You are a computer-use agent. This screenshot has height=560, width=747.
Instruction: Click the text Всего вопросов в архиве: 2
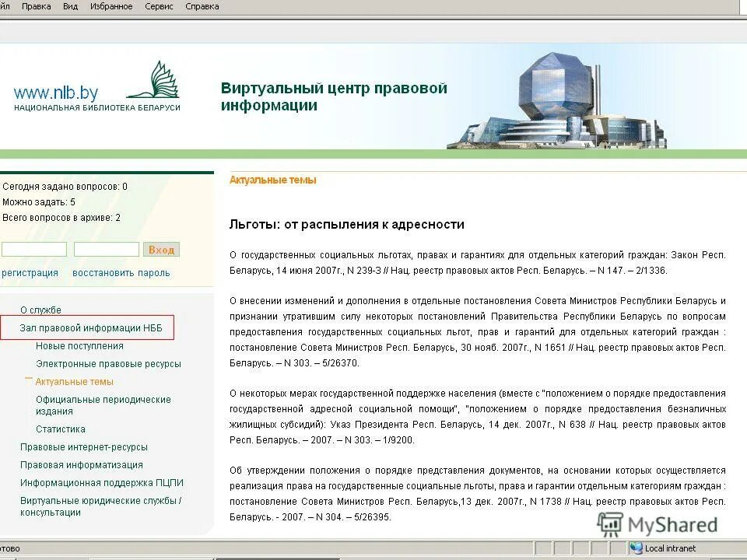[x=61, y=218]
